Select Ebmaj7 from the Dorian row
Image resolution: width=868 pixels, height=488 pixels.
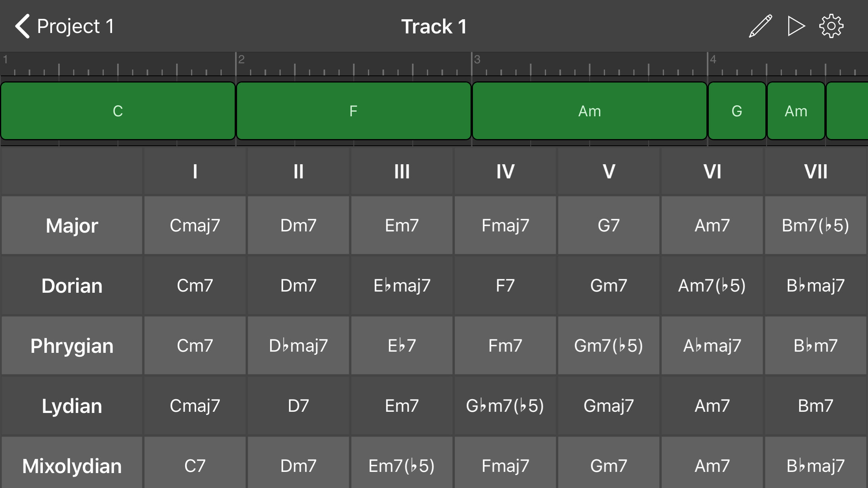click(x=402, y=286)
